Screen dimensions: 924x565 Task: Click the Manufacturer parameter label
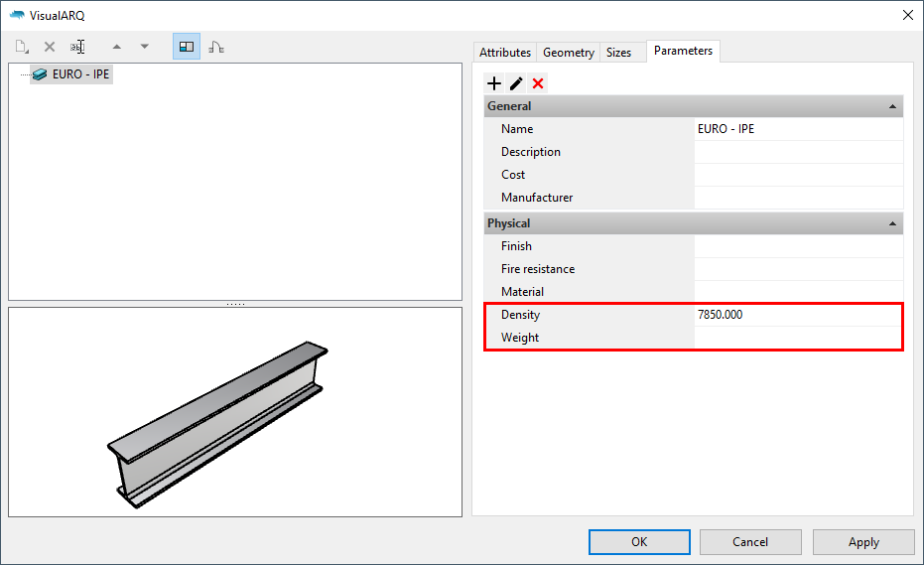click(537, 198)
